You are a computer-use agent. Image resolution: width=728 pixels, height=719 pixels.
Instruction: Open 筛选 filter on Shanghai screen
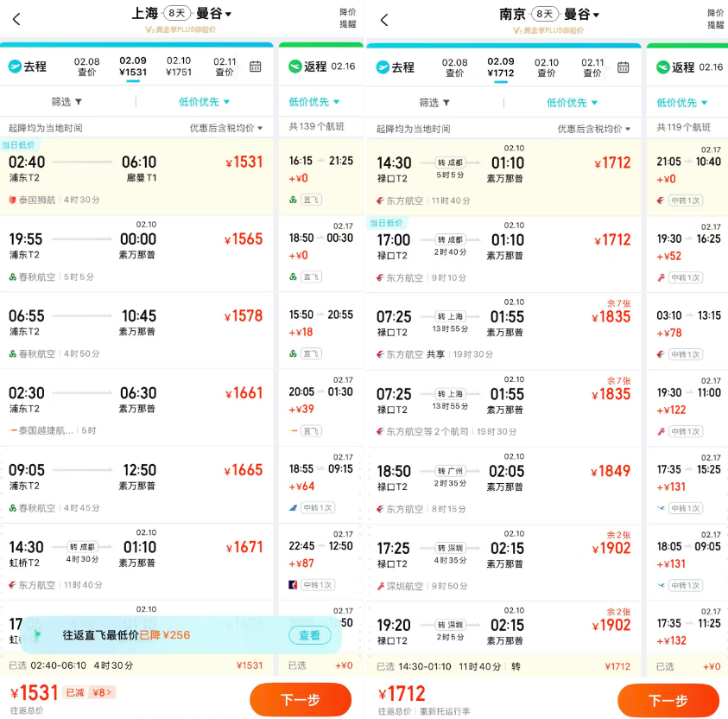tap(66, 102)
